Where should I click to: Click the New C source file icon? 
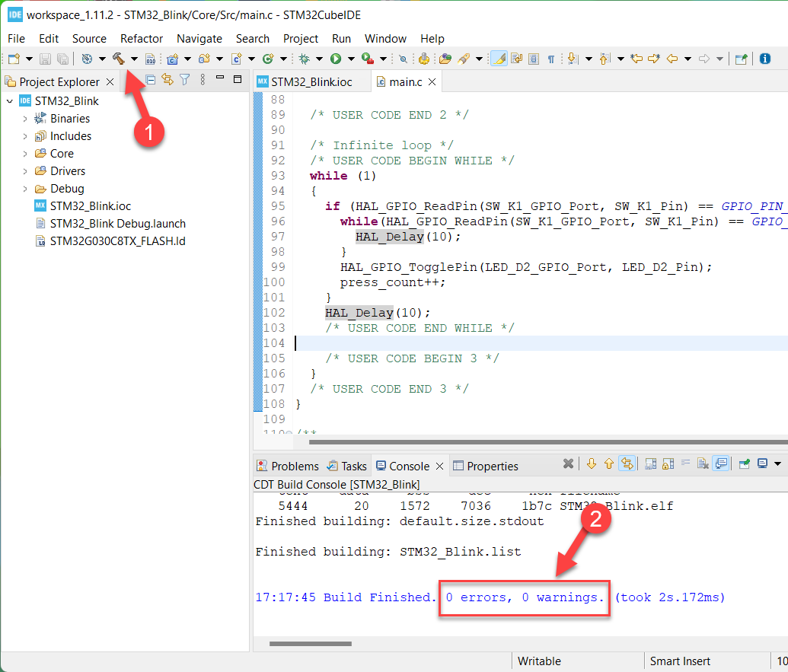236,59
